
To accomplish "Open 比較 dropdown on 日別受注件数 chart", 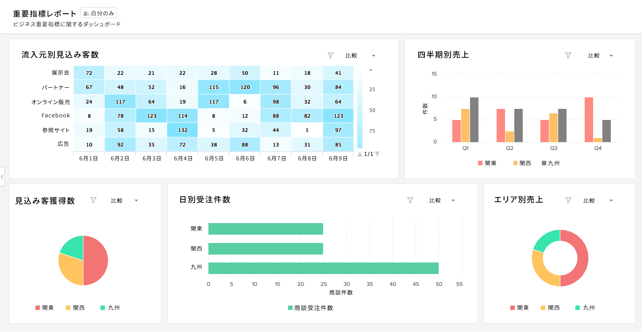I will (x=442, y=201).
